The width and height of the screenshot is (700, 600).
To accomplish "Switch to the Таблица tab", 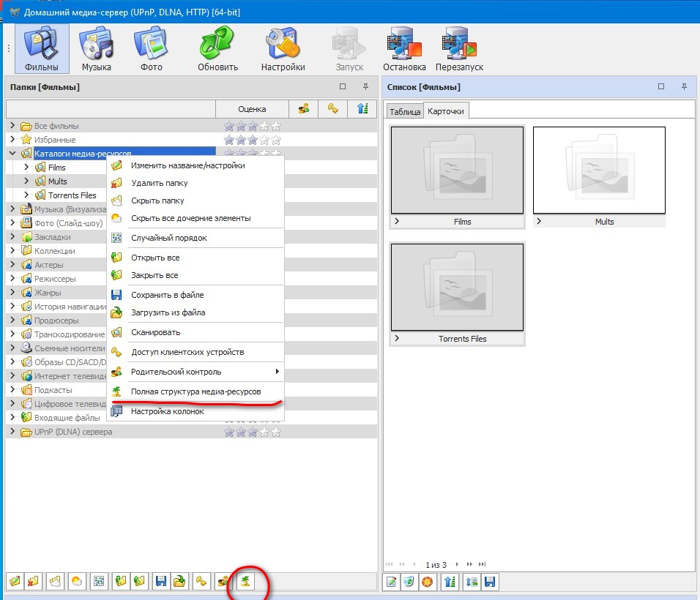I will [405, 111].
